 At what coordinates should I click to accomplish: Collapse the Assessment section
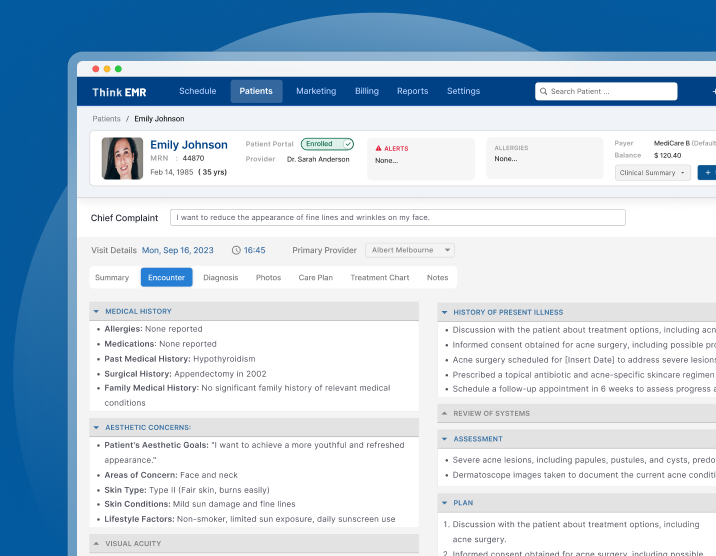[444, 439]
